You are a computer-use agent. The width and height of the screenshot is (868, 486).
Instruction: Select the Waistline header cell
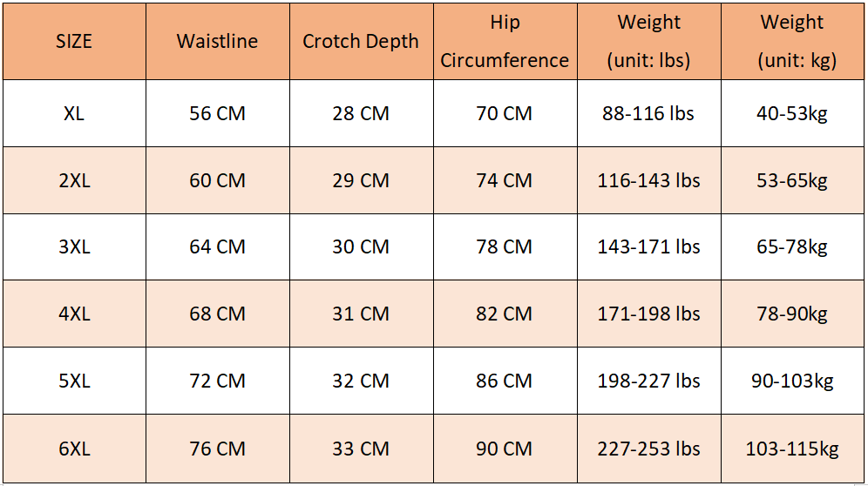(218, 42)
